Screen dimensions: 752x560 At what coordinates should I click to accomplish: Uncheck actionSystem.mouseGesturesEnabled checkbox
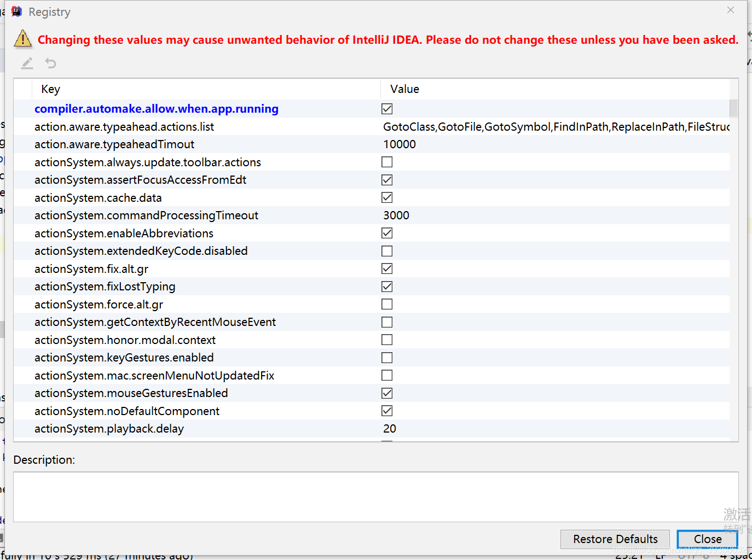pyautogui.click(x=387, y=393)
